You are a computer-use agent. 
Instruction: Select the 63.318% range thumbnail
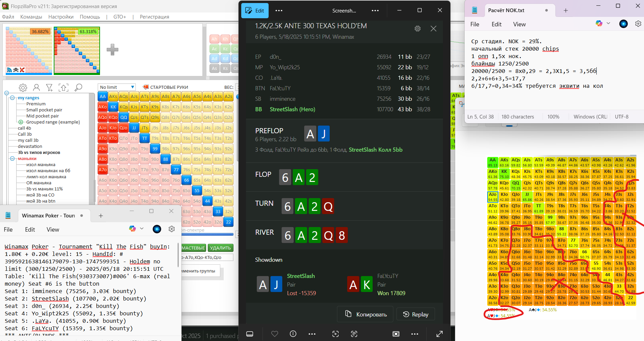click(x=77, y=51)
